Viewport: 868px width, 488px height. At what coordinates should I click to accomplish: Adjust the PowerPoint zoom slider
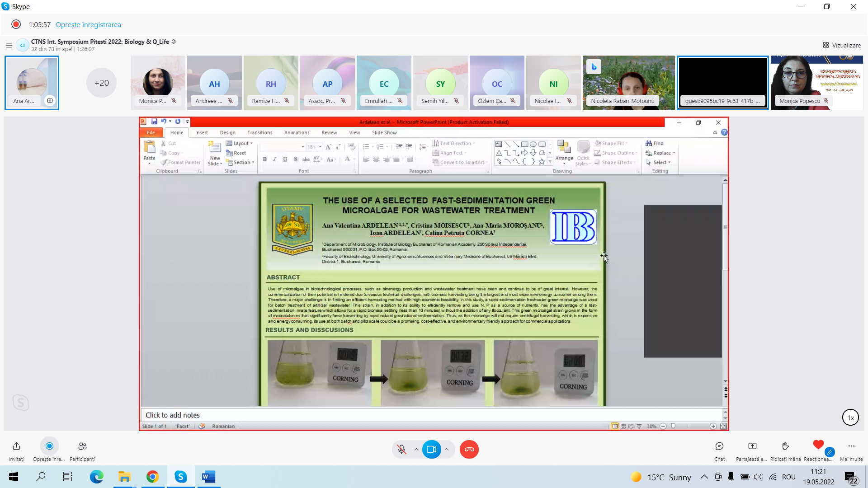pyautogui.click(x=673, y=426)
